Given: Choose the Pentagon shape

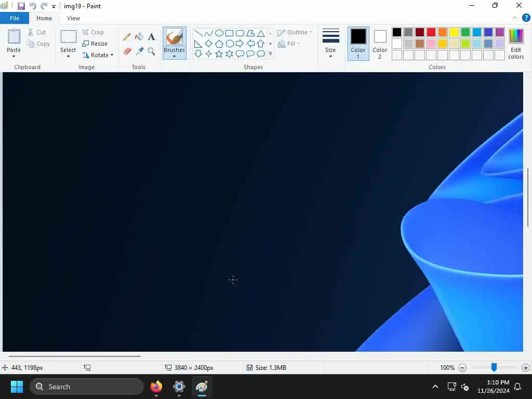Looking at the screenshot, I should pos(219,44).
